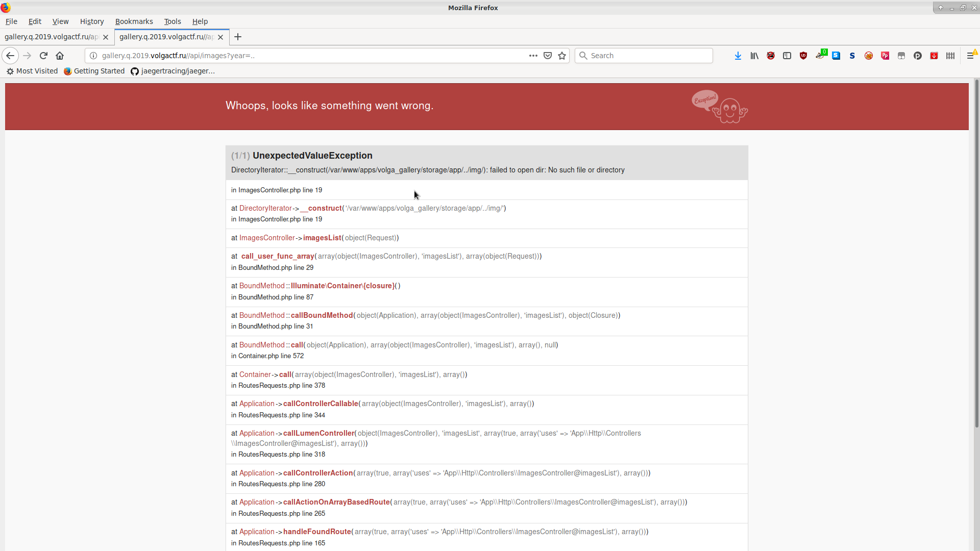Screen dimensions: 980x551
Task: Click in the Search field
Action: [643, 56]
